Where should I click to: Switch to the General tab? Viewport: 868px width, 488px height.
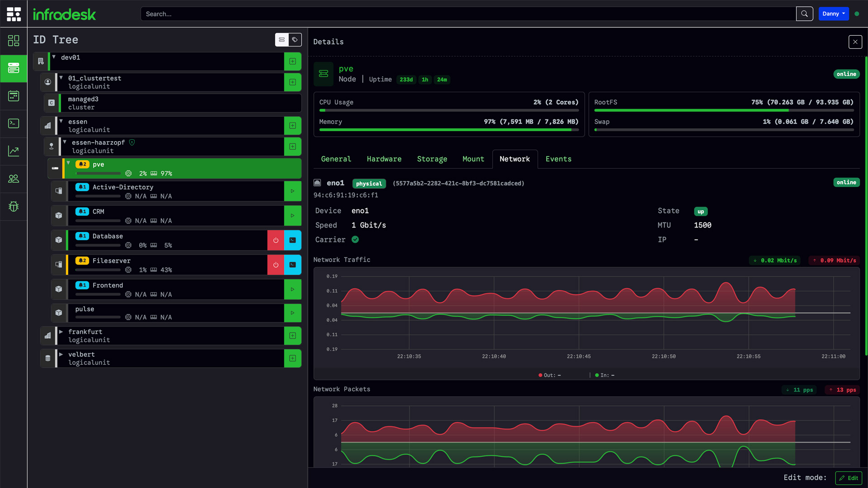(336, 159)
